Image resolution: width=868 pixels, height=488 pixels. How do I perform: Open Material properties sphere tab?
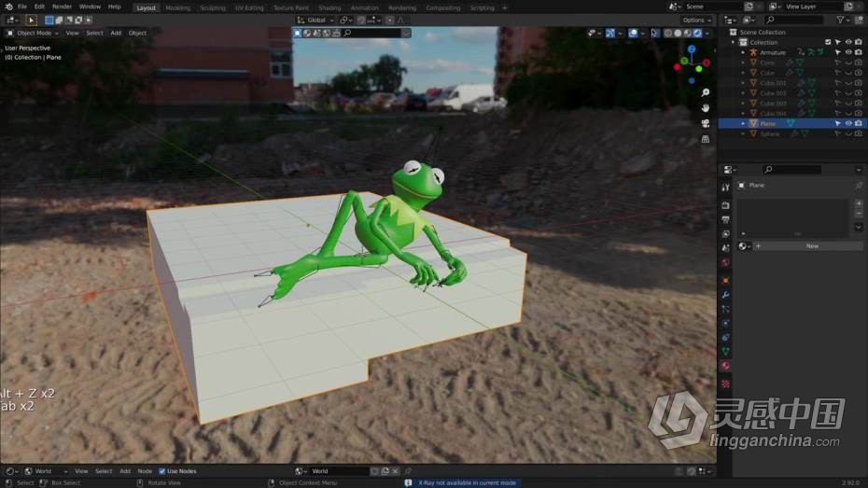(725, 367)
